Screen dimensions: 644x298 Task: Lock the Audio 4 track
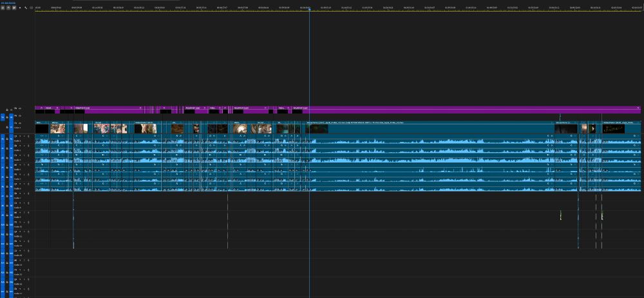(7, 168)
